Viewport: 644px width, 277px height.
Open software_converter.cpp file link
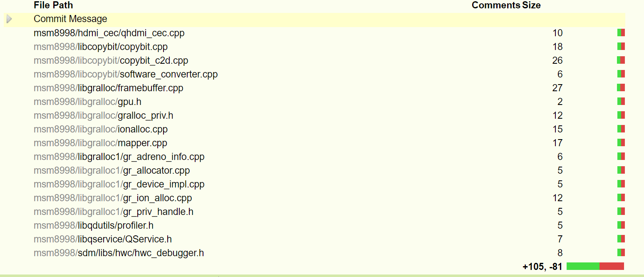[126, 74]
